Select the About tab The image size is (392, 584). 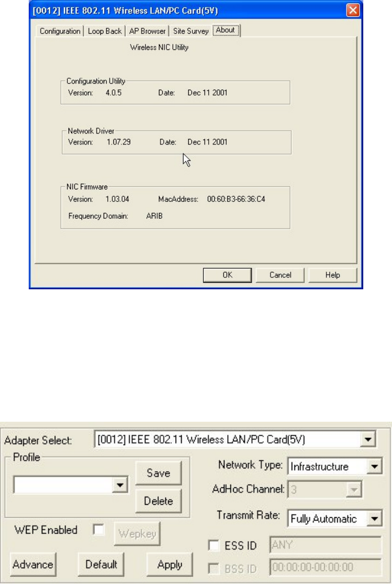click(226, 30)
